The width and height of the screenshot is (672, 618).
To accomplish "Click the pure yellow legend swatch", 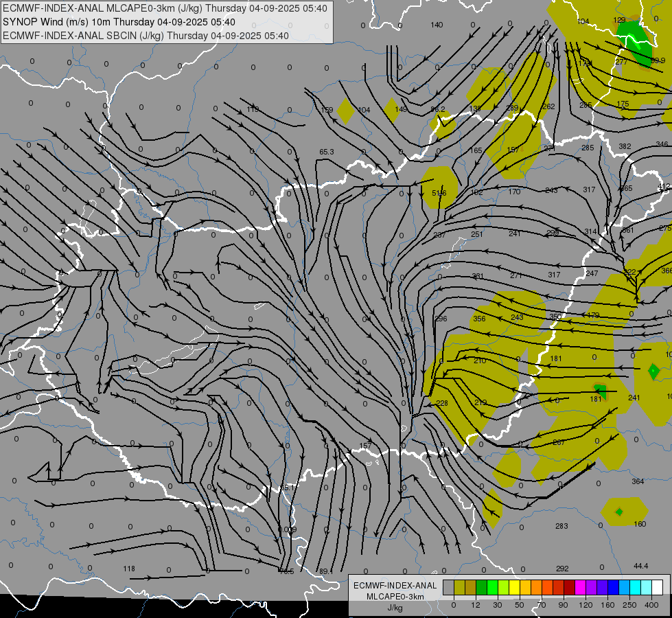I will (515, 588).
